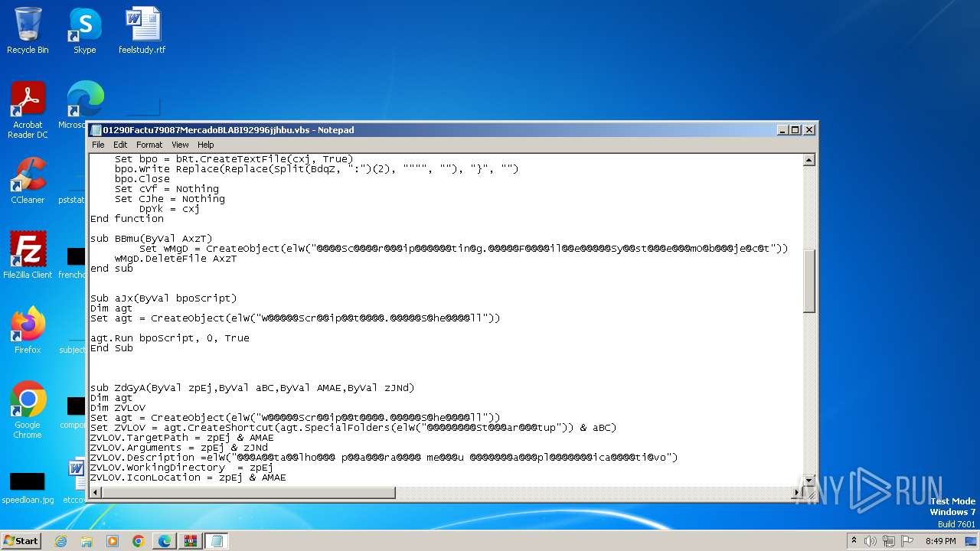Open the network tray icon
The height and width of the screenshot is (551, 980).
click(889, 541)
